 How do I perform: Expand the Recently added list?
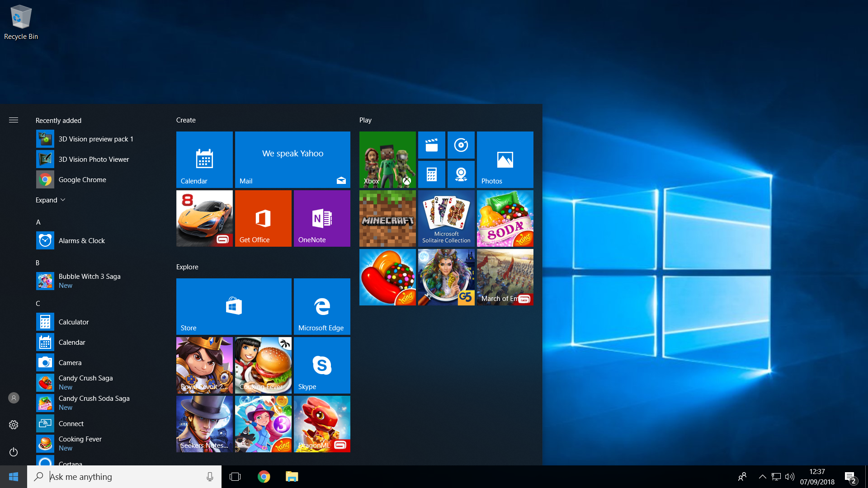[x=51, y=200]
